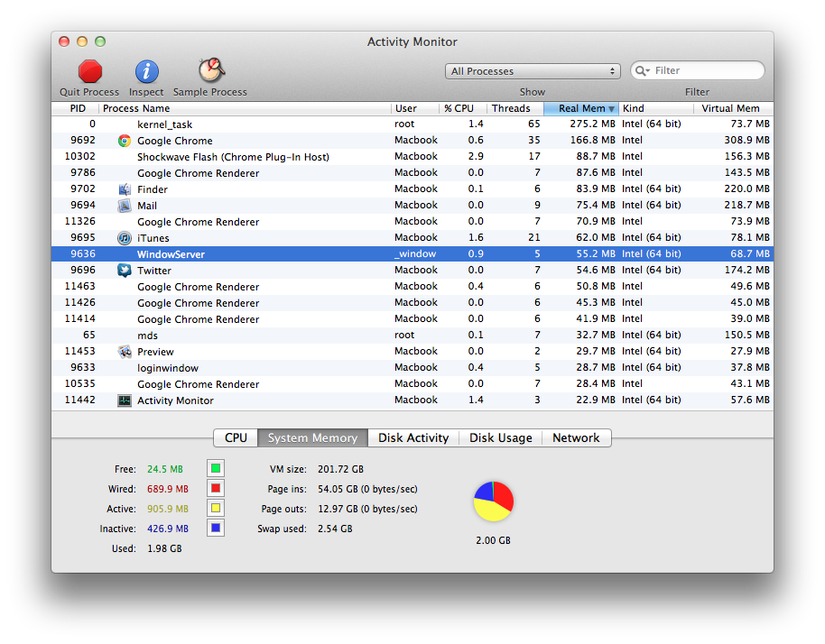Image resolution: width=825 pixels, height=644 pixels.
Task: Sort by the % CPU column header
Action: pos(462,108)
